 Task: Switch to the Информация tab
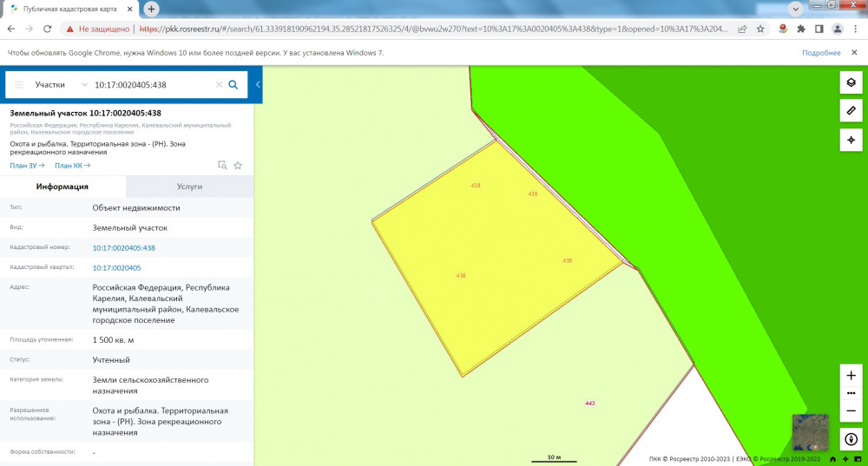click(62, 187)
